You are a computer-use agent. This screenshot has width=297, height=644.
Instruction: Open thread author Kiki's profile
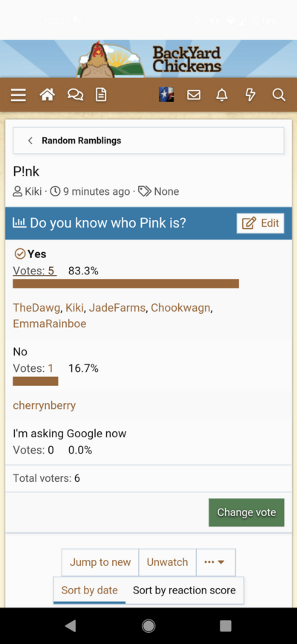[33, 191]
